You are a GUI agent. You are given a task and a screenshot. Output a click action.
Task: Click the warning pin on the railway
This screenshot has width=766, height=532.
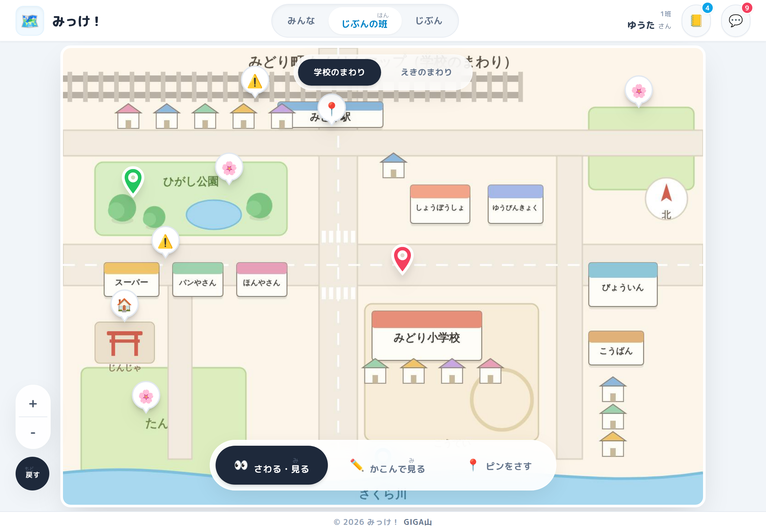tap(255, 82)
